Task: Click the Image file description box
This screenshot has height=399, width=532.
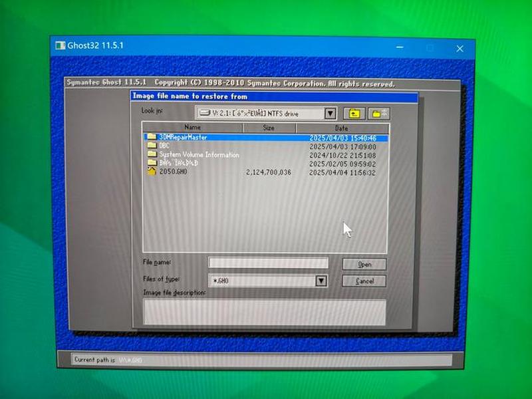Action: [x=265, y=312]
